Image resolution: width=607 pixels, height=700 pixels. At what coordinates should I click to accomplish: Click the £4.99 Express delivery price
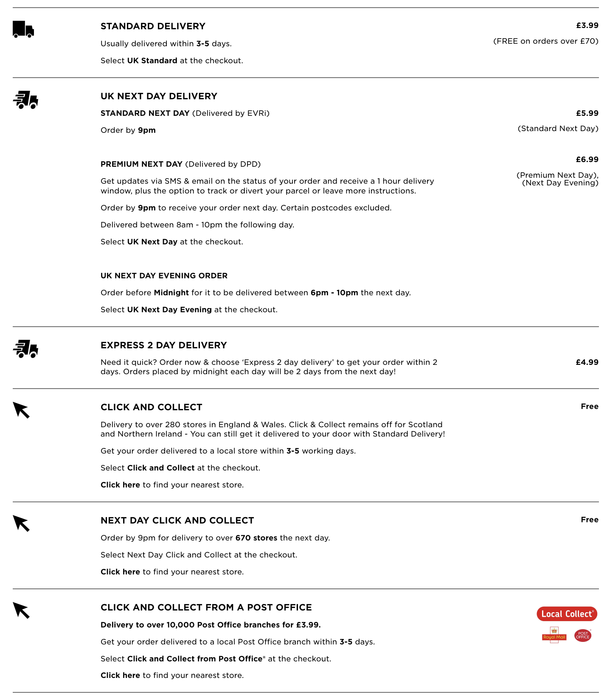click(x=587, y=362)
